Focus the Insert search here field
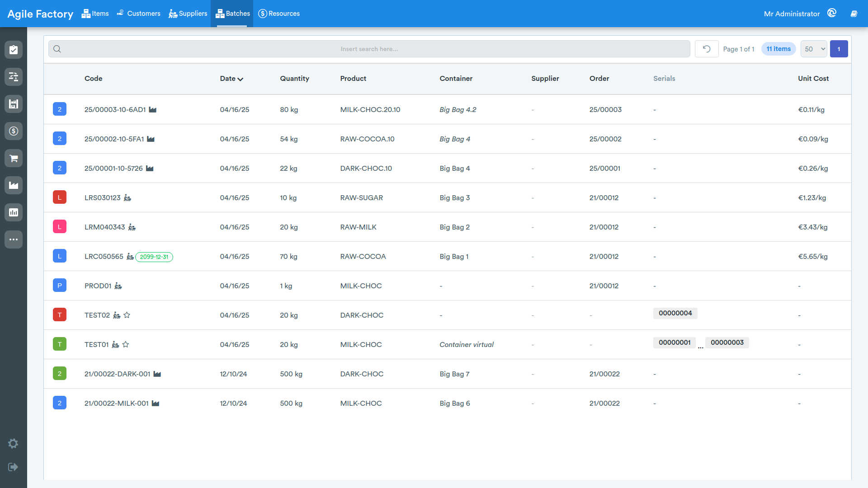868x488 pixels. [x=369, y=49]
